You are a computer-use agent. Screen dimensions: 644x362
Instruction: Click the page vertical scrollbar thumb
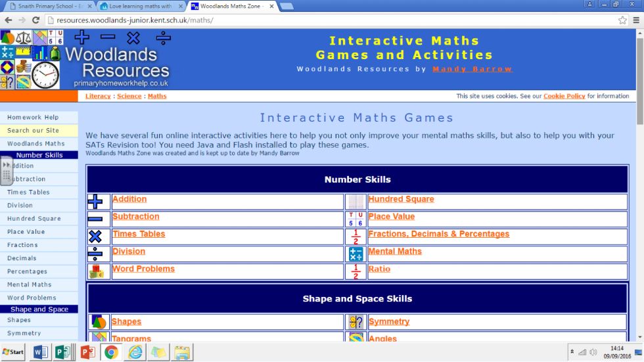[640, 81]
